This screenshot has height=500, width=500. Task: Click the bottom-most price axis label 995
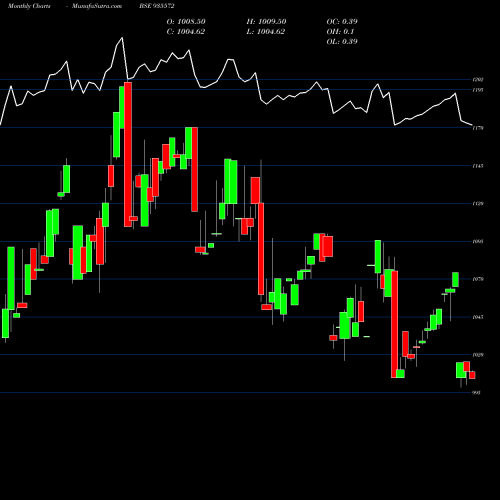[x=476, y=393]
